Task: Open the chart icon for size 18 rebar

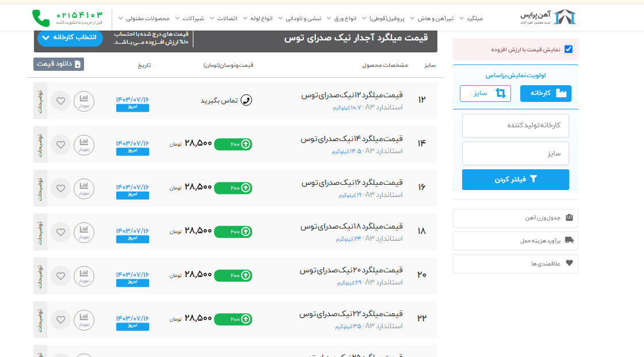Action: 84,232
